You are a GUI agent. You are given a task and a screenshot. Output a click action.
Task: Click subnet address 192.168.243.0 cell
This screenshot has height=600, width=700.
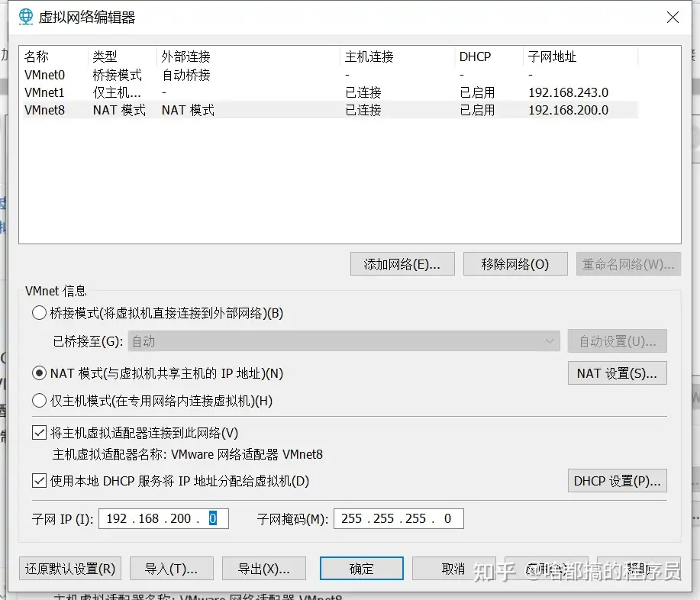click(x=568, y=92)
